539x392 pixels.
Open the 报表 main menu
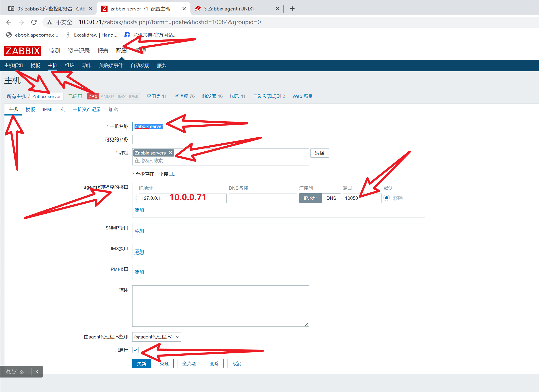pyautogui.click(x=103, y=51)
